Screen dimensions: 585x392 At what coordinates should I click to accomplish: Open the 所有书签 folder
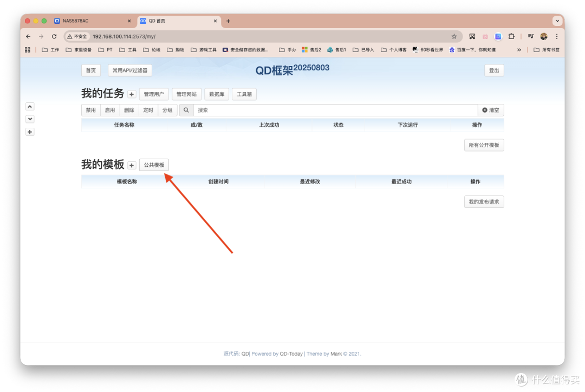[x=547, y=50]
